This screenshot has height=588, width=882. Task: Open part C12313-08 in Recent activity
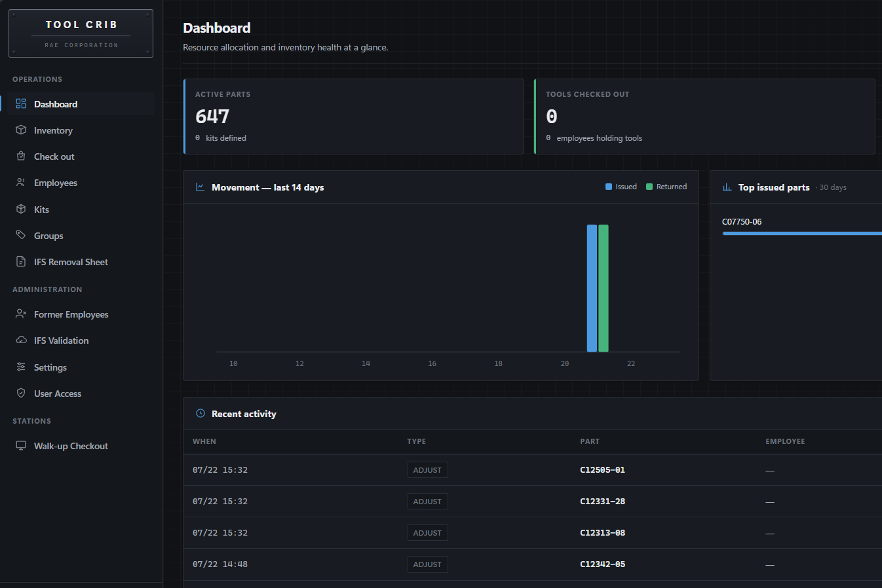pyautogui.click(x=602, y=533)
